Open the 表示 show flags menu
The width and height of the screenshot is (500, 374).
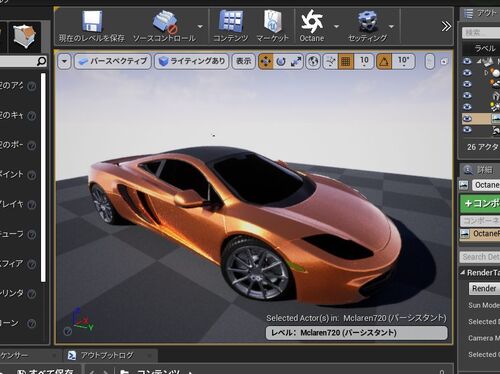click(244, 61)
